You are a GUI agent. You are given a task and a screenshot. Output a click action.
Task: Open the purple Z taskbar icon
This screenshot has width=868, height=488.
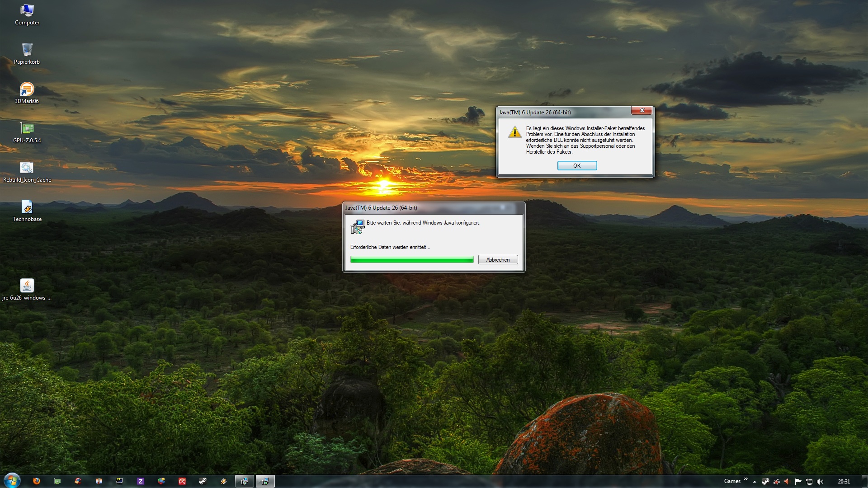[141, 481]
